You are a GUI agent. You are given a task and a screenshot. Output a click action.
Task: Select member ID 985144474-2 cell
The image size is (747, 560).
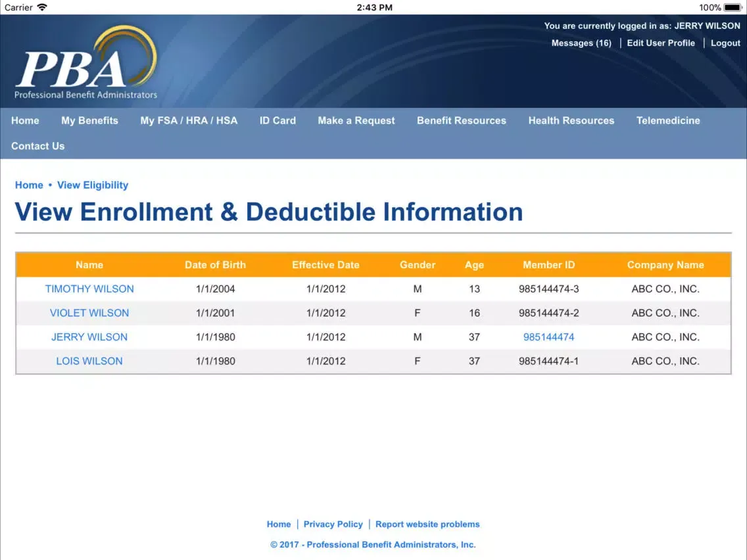tap(549, 313)
